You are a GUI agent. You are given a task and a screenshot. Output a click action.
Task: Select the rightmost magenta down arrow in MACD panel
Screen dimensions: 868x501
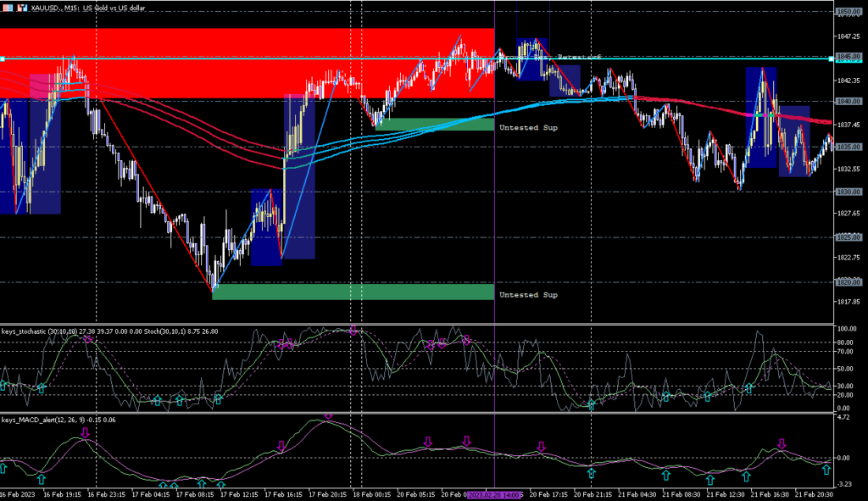tap(782, 443)
